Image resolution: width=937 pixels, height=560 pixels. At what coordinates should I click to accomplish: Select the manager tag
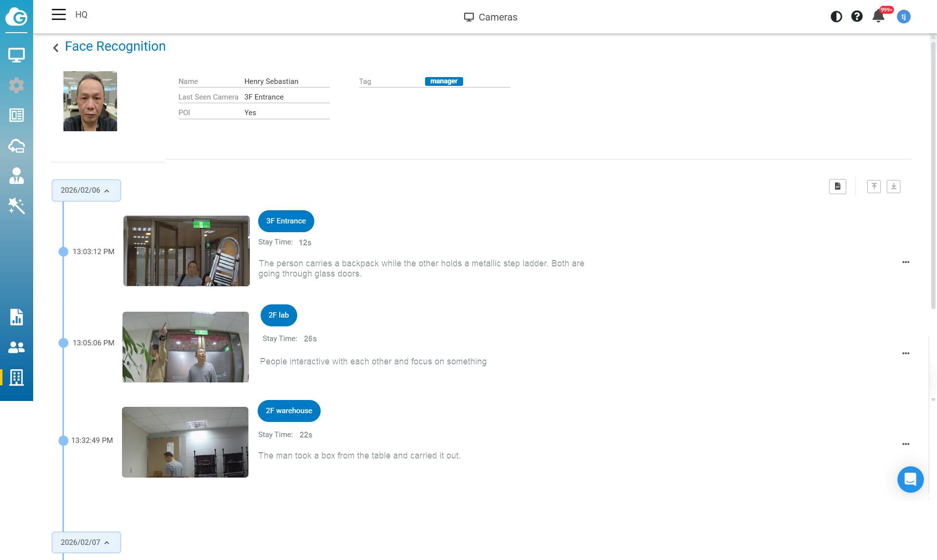pos(444,81)
